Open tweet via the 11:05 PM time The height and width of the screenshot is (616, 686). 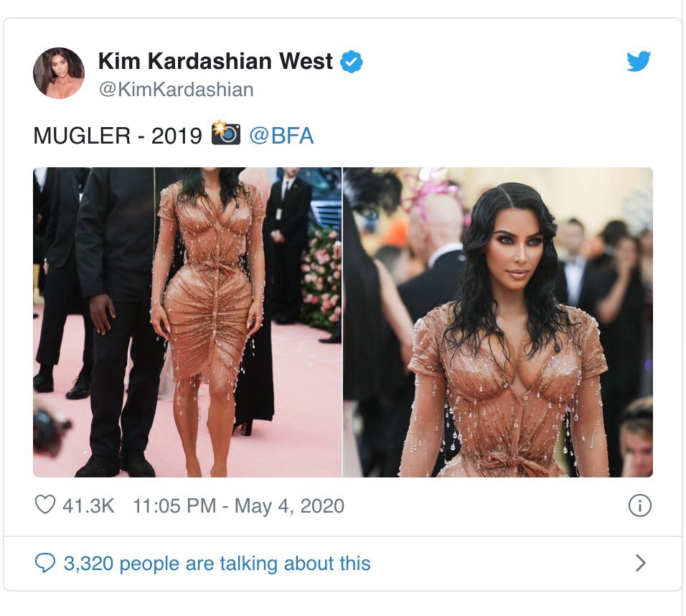coord(174,505)
